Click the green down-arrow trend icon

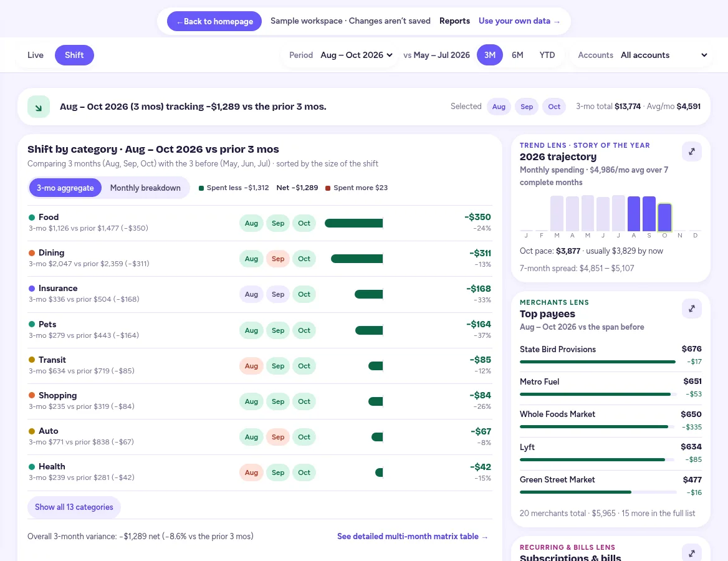coord(39,107)
